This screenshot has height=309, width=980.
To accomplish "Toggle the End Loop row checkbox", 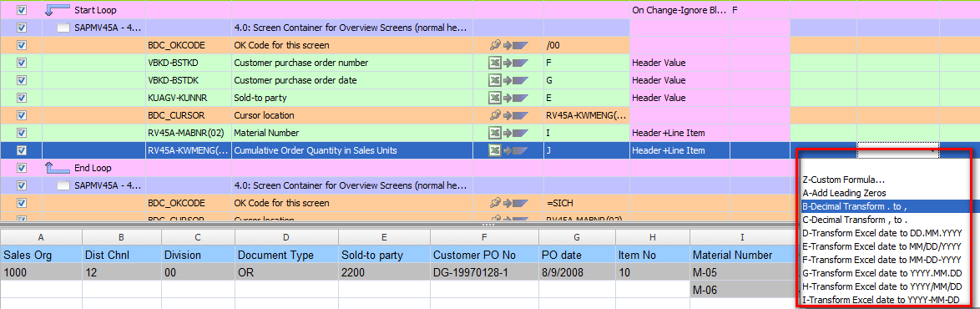I will click(x=22, y=168).
